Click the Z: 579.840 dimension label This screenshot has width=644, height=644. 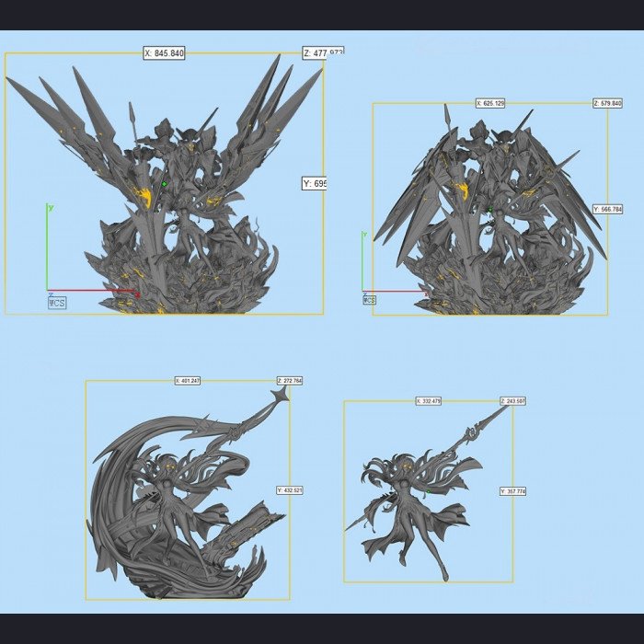608,103
